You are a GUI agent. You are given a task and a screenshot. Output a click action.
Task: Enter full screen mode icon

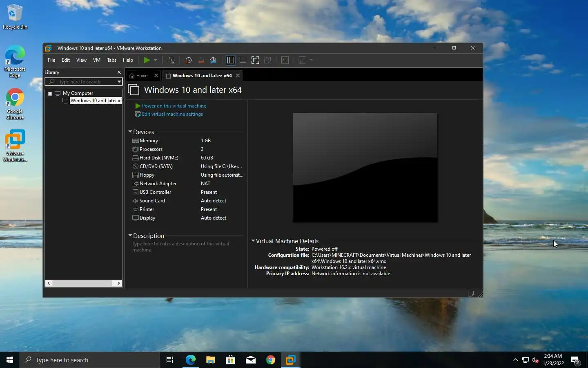(x=255, y=60)
